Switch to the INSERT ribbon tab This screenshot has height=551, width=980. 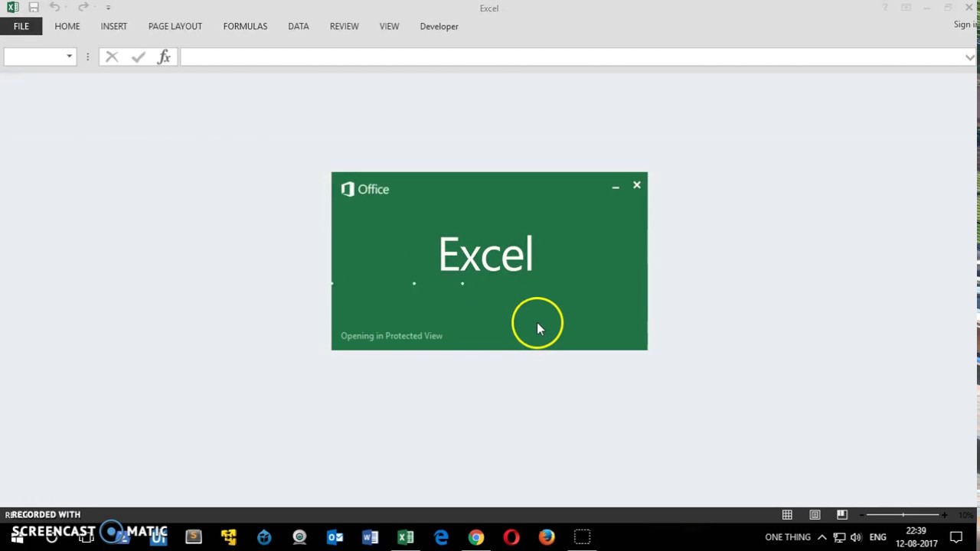(x=114, y=26)
